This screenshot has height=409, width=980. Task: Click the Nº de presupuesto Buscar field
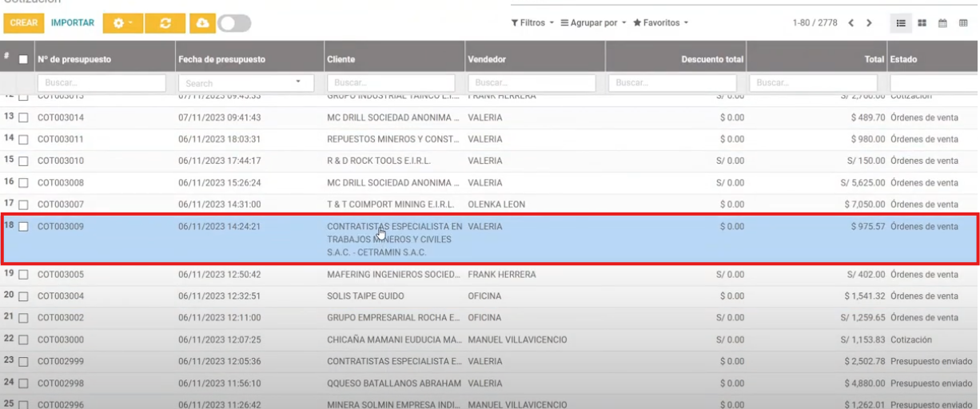(x=102, y=83)
